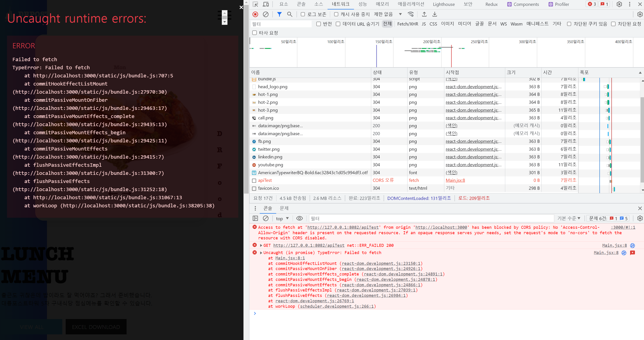Open the console log level dropdown

569,218
